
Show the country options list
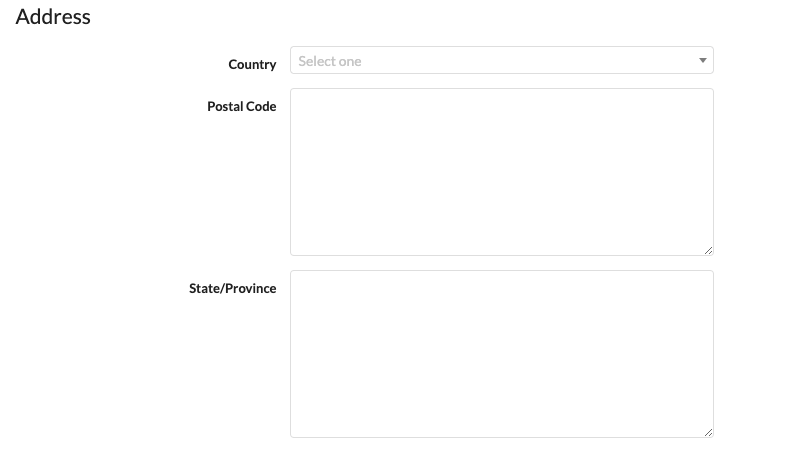(x=501, y=61)
